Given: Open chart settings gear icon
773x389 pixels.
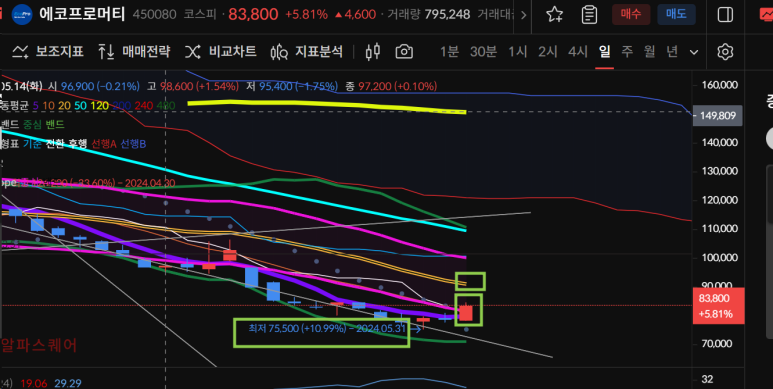Looking at the screenshot, I should pyautogui.click(x=725, y=52).
